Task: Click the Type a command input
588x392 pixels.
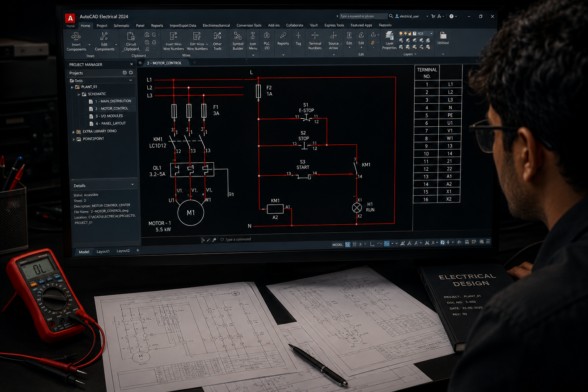Action: click(x=238, y=239)
